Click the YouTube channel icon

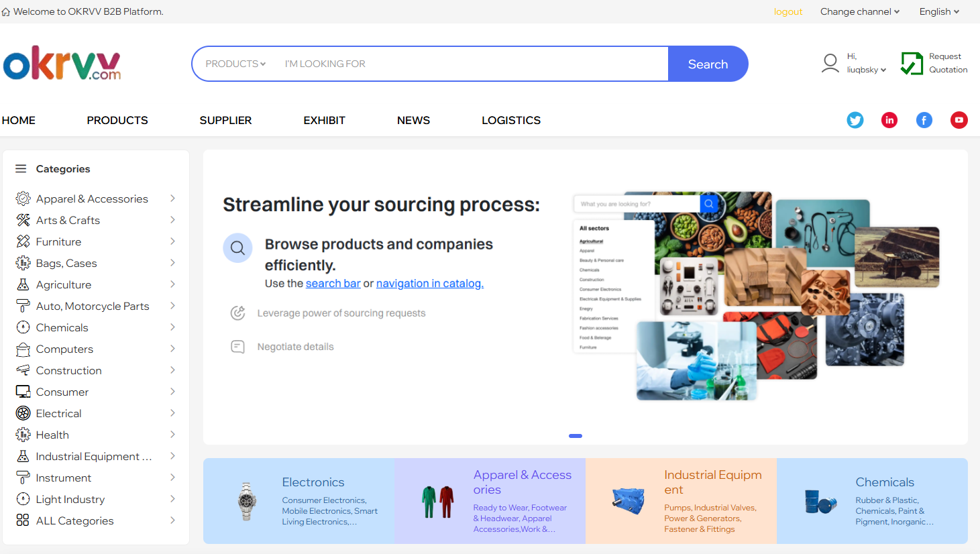tap(959, 120)
